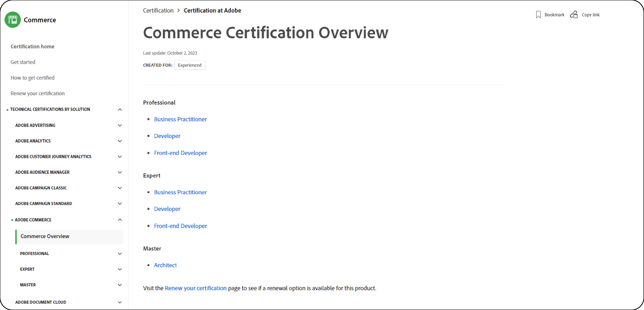The height and width of the screenshot is (310, 644).
Task: Follow Renew your certification inline link
Action: 195,288
